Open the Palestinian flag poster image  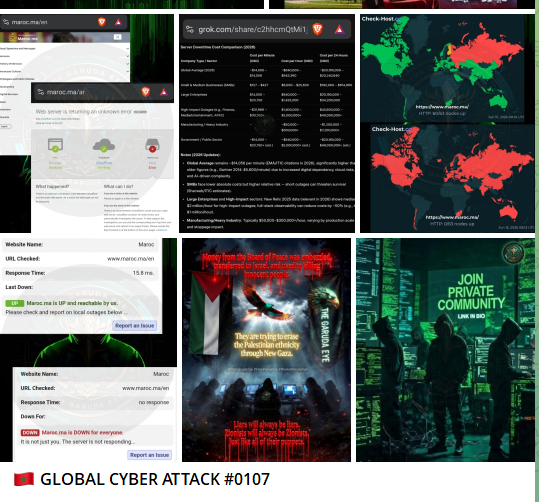(266, 350)
